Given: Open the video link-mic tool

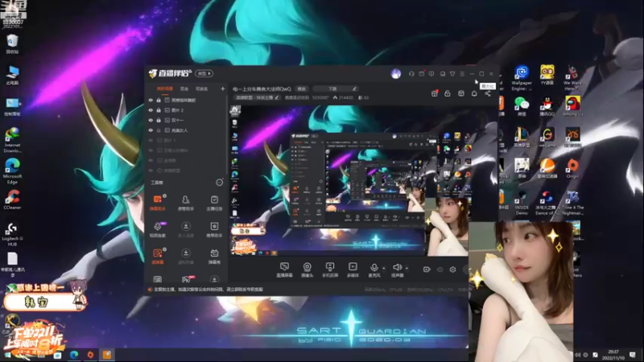Looking at the screenshot, I should coord(157,229).
